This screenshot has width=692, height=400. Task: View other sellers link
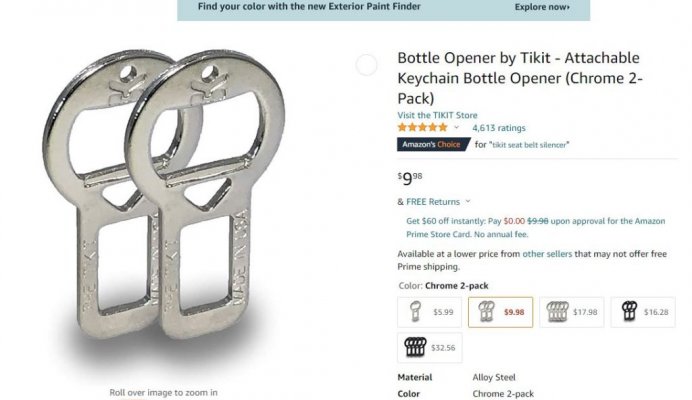pyautogui.click(x=547, y=254)
